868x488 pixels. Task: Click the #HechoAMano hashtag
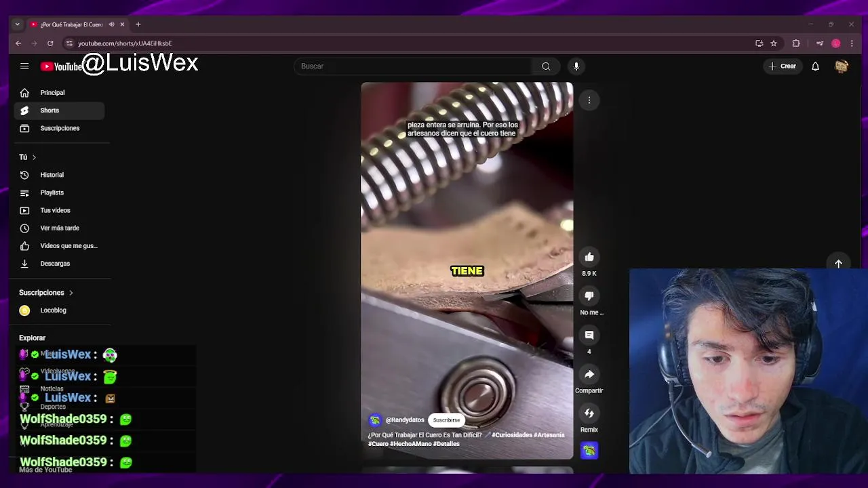pyautogui.click(x=411, y=444)
